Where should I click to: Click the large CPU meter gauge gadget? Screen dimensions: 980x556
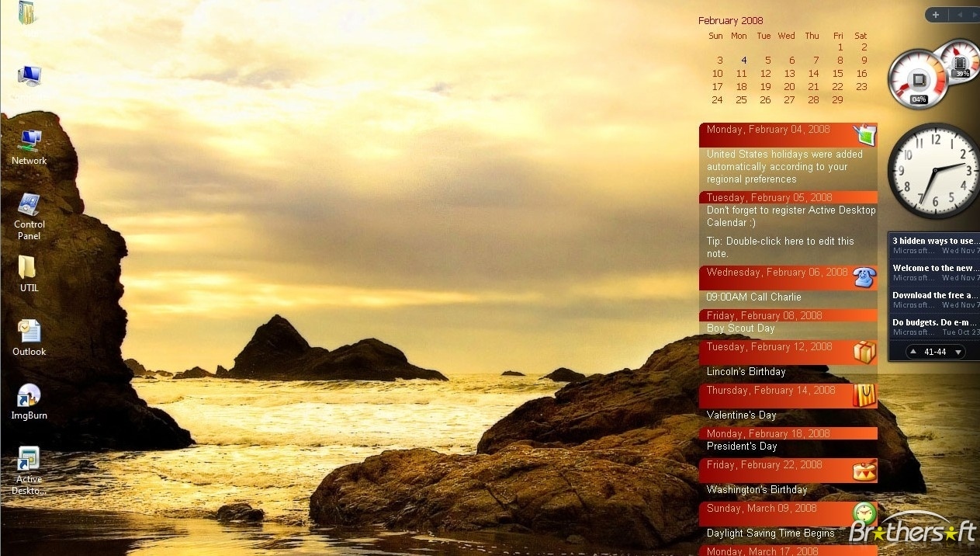coord(917,80)
